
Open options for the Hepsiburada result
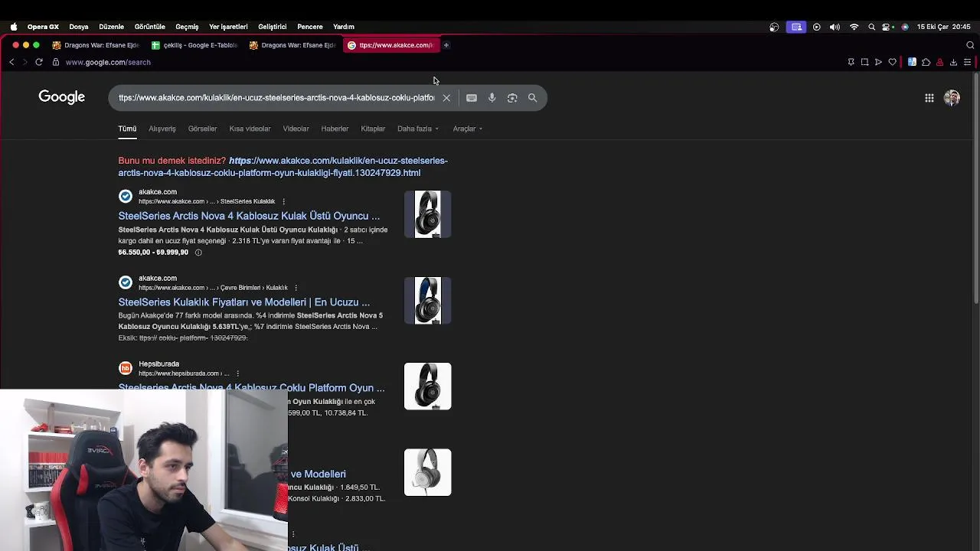tap(237, 373)
